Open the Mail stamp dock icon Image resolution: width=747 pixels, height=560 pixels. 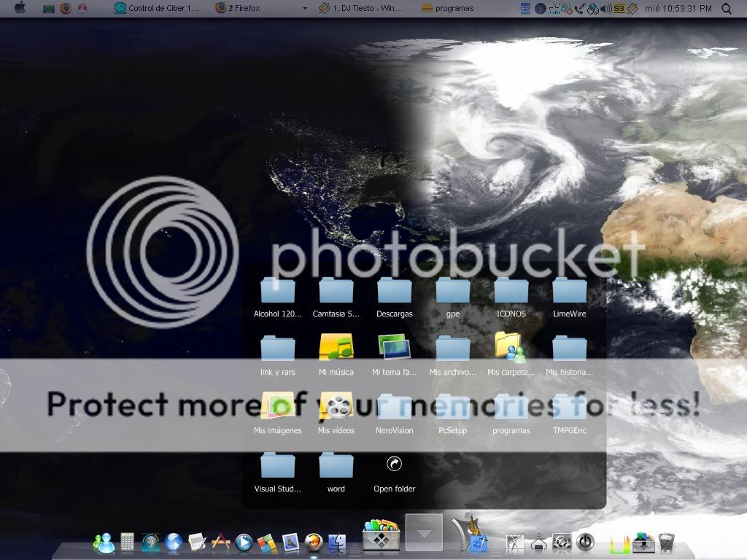coord(290,542)
